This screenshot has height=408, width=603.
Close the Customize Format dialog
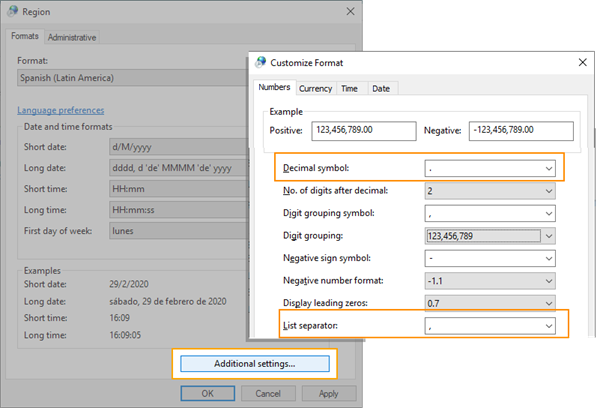tap(582, 63)
